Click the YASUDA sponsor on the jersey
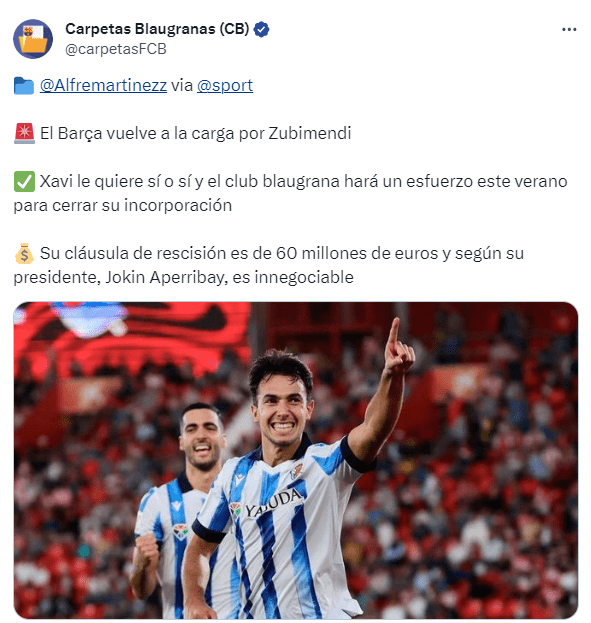The width and height of the screenshot is (591, 623). (273, 504)
